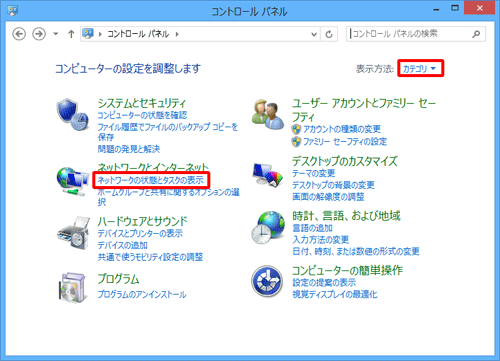Open 視覚ディスプレイの最適化 link
The image size is (500, 361).
coord(335,294)
